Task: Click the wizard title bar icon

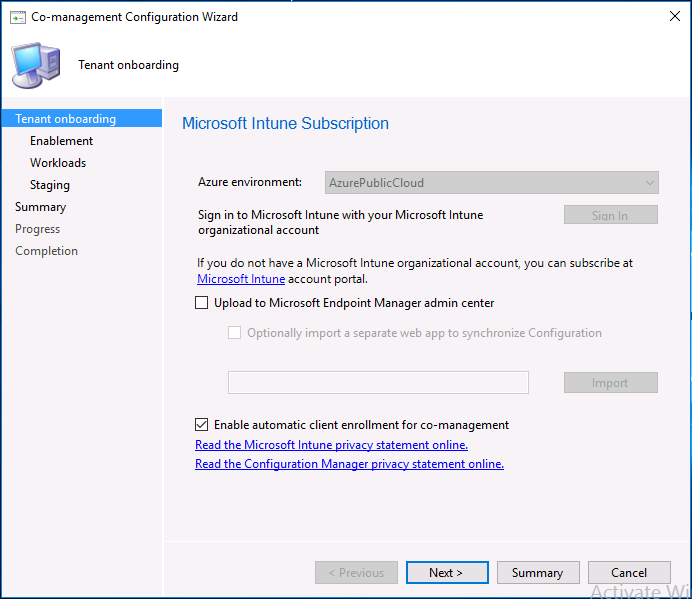Action: pyautogui.click(x=18, y=18)
